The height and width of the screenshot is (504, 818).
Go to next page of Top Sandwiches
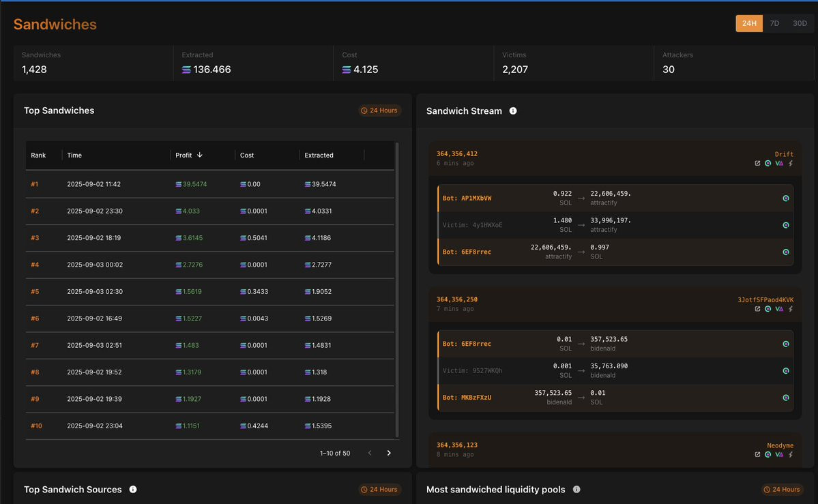(x=389, y=453)
